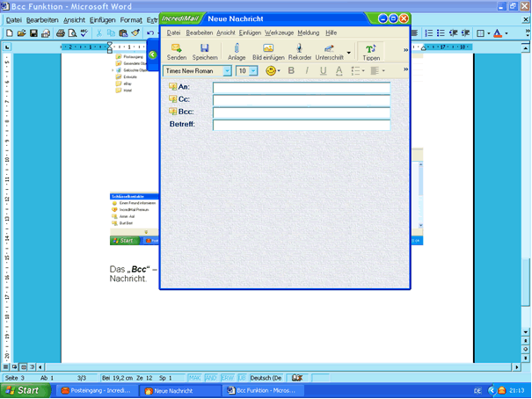532x399 pixels.
Task: Toggle italic in message editor
Action: [x=307, y=70]
